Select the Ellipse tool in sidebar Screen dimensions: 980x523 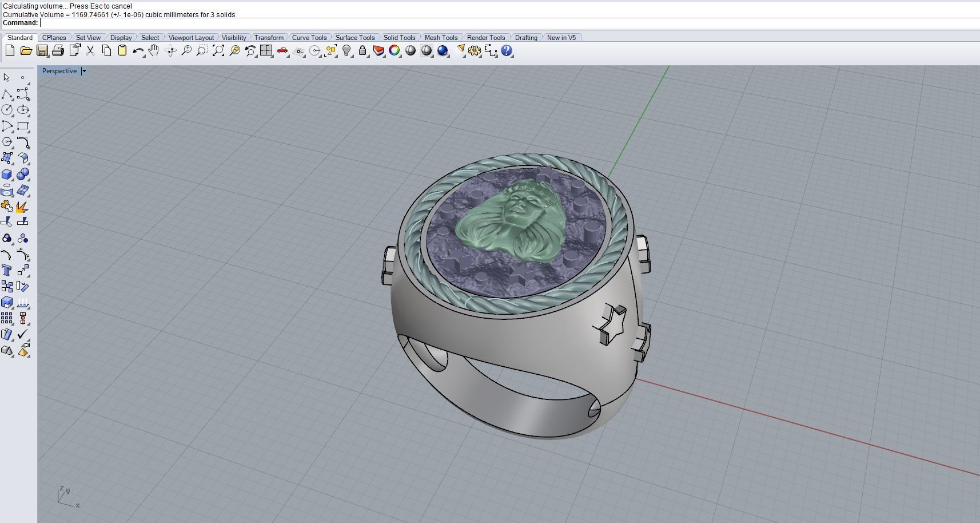click(23, 110)
